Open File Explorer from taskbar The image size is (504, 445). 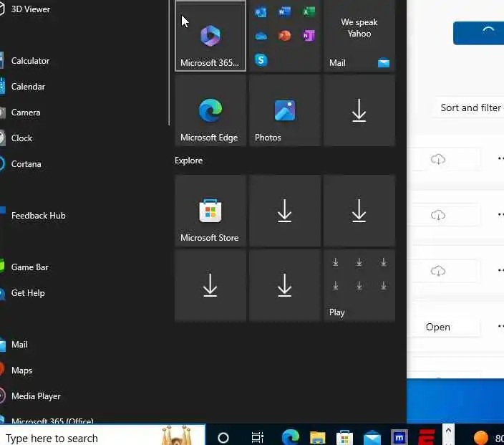(x=318, y=438)
